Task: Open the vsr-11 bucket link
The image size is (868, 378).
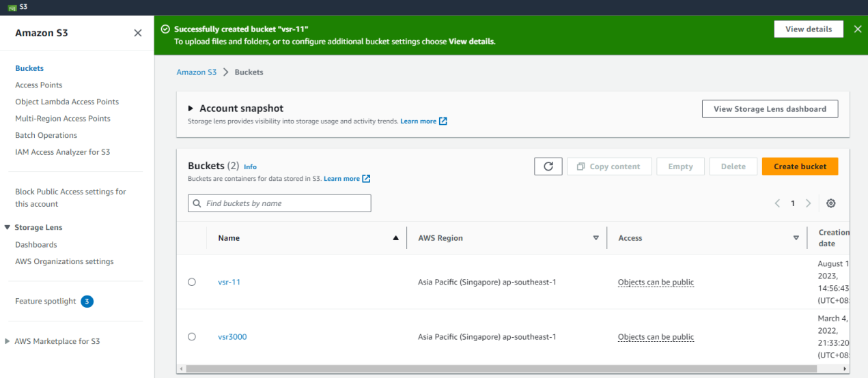Action: (x=229, y=282)
